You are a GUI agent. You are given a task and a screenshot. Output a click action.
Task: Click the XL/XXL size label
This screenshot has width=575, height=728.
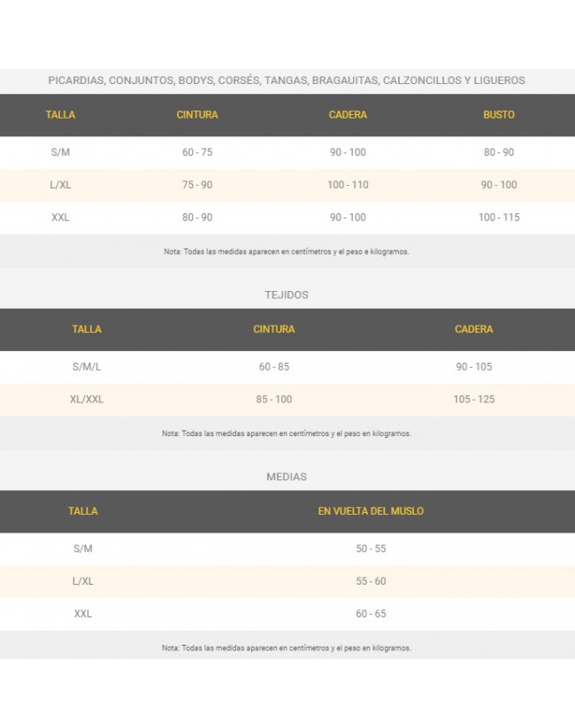tap(87, 399)
